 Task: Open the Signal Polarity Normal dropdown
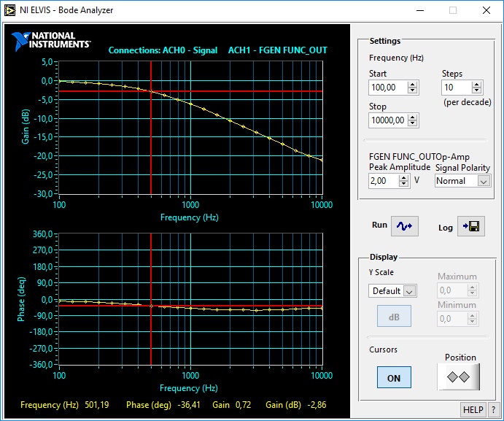point(484,181)
